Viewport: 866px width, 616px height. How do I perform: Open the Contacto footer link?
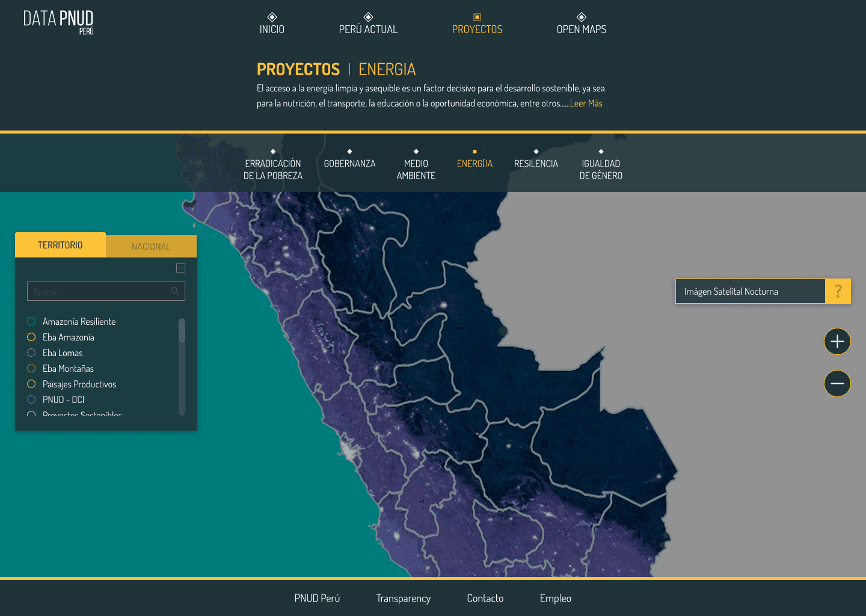point(485,598)
